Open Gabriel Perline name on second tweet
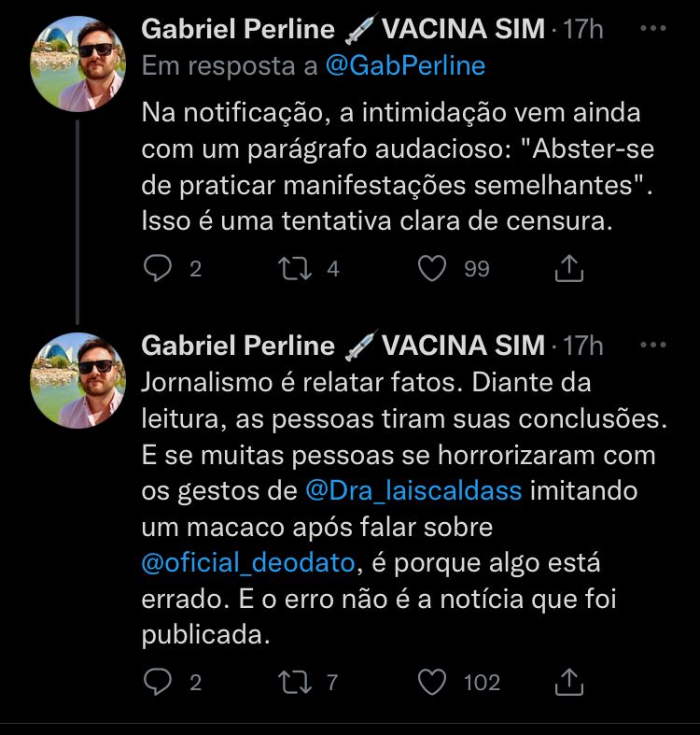This screenshot has width=700, height=735. [237, 346]
